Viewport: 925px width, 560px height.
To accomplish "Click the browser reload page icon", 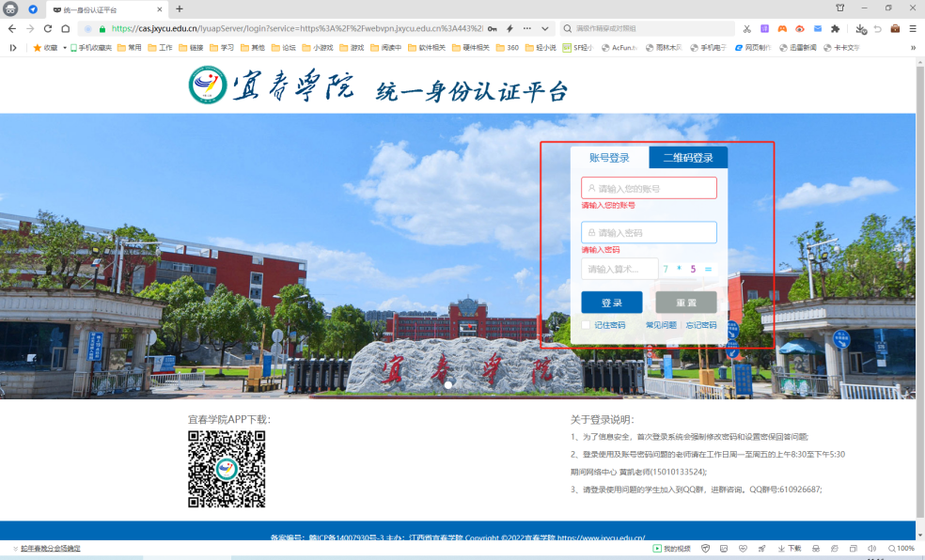I will coord(48,29).
